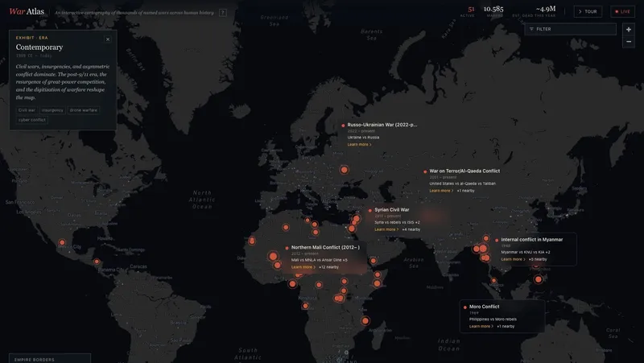Viewport: 644px width, 363px height.
Task: Click the southern Thailand conflict marker
Action: [493, 280]
